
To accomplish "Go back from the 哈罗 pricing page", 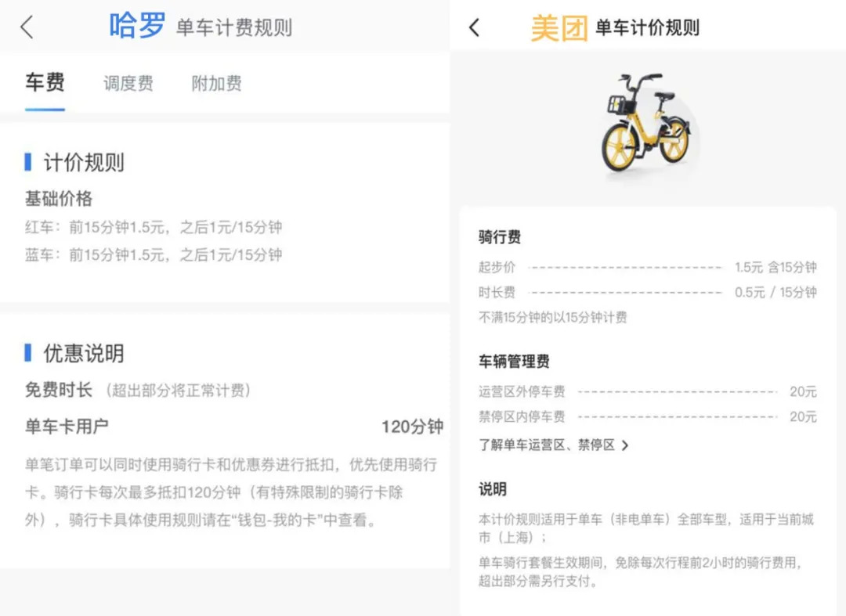I will 27,27.
